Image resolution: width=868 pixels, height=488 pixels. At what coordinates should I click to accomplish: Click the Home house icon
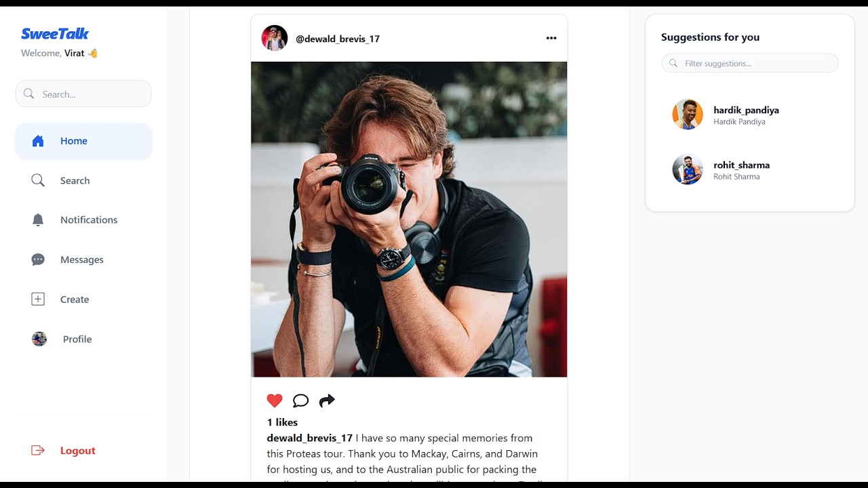click(38, 141)
